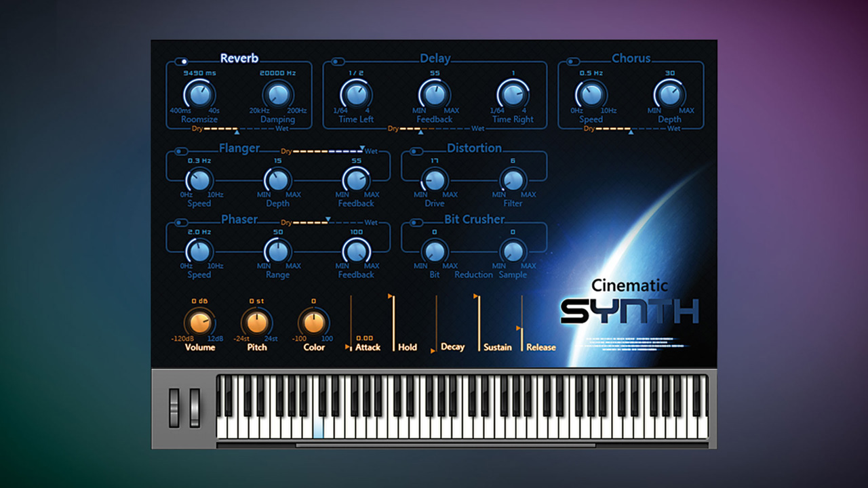Enable the Bit Crusher switch

click(416, 222)
